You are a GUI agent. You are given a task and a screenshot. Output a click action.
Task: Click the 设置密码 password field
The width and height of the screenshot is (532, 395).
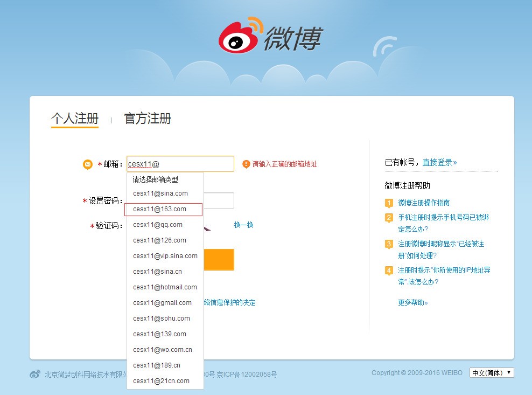click(x=219, y=200)
